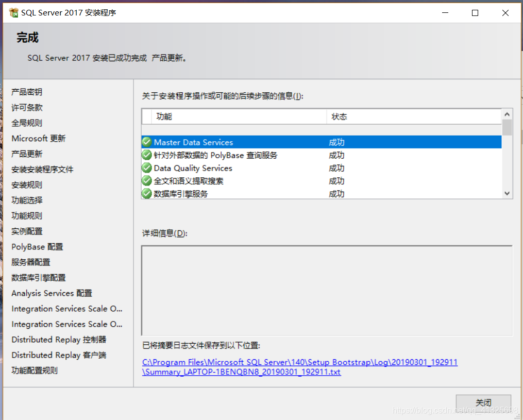
Task: Click the SQL Server setup title bar icon
Action: 14,13
